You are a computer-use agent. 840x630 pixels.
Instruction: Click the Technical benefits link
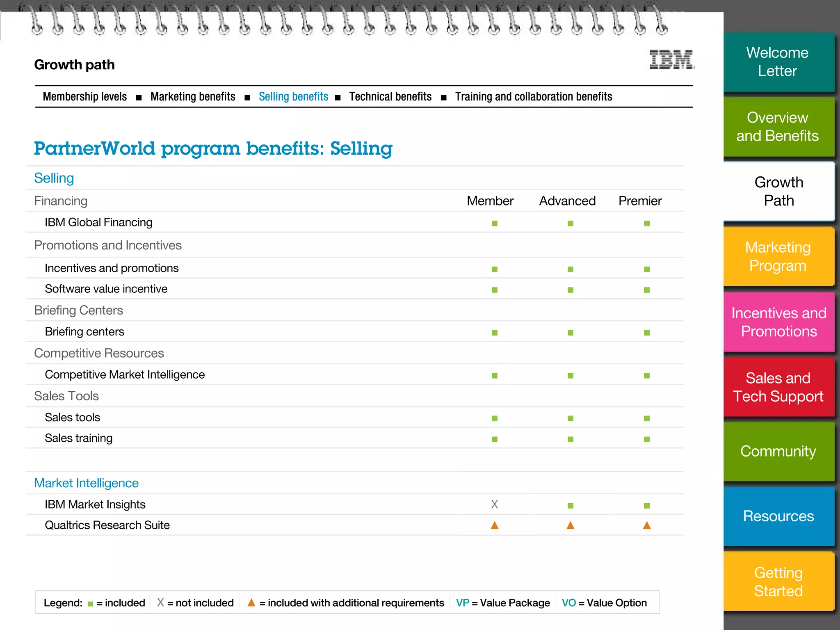[x=390, y=96]
